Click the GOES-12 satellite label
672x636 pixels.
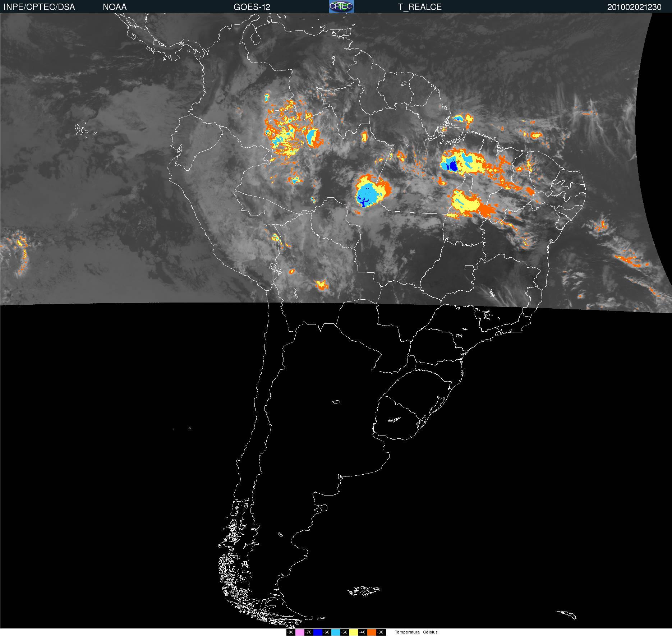point(252,7)
